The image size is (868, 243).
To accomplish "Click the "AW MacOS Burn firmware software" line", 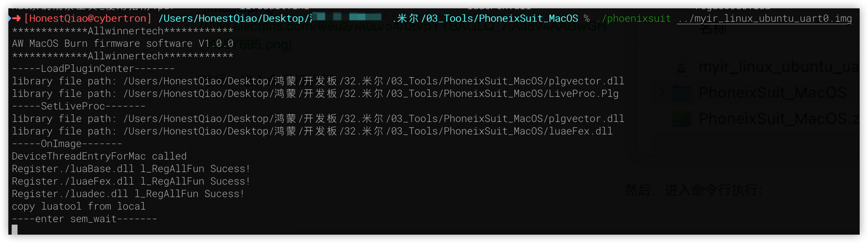I will (123, 43).
